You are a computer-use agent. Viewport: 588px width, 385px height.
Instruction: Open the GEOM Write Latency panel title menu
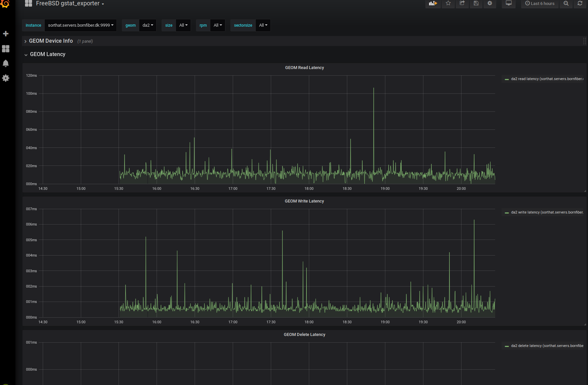304,201
